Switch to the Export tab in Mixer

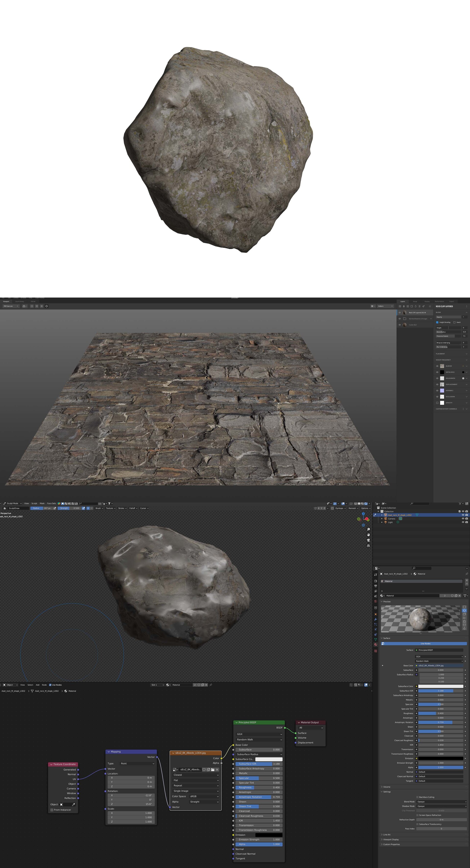click(452, 302)
